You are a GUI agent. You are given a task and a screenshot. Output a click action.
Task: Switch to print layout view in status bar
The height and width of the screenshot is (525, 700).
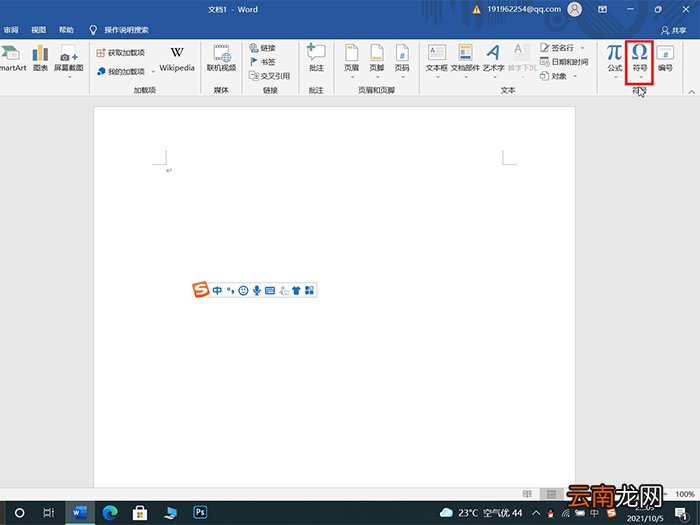point(551,494)
